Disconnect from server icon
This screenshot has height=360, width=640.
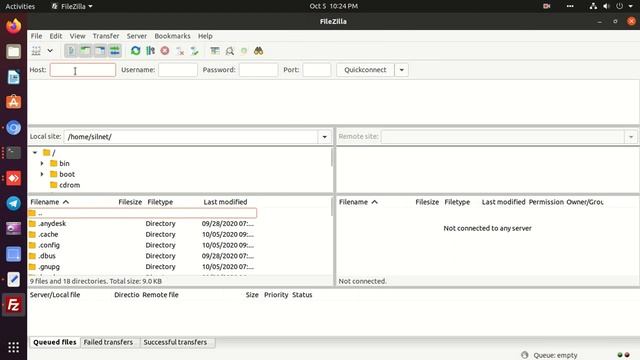[180, 51]
